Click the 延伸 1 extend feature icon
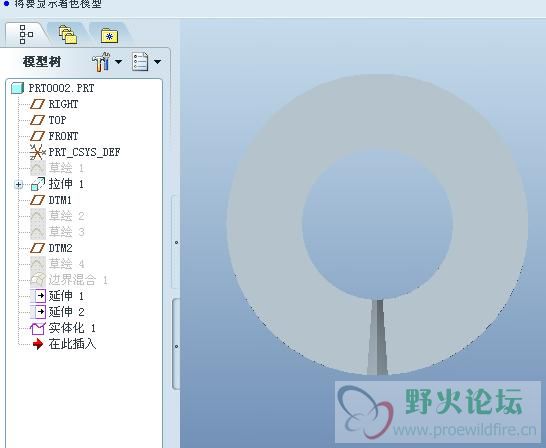 (x=38, y=296)
